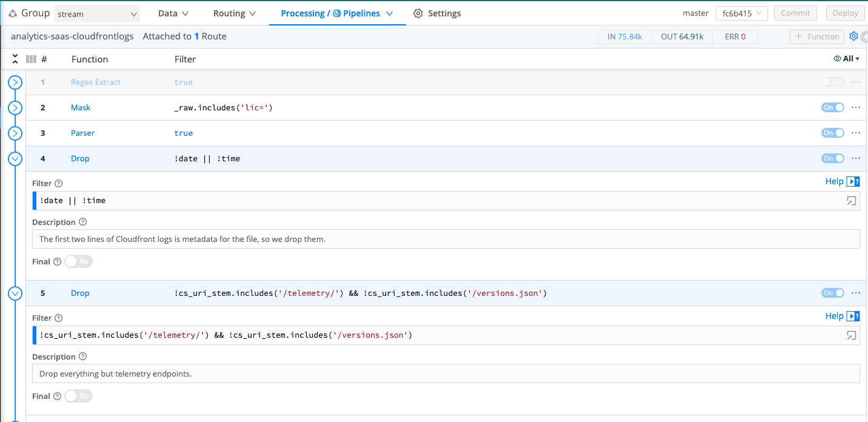Disable the Mask function toggle
Image resolution: width=868 pixels, height=422 pixels.
point(833,107)
